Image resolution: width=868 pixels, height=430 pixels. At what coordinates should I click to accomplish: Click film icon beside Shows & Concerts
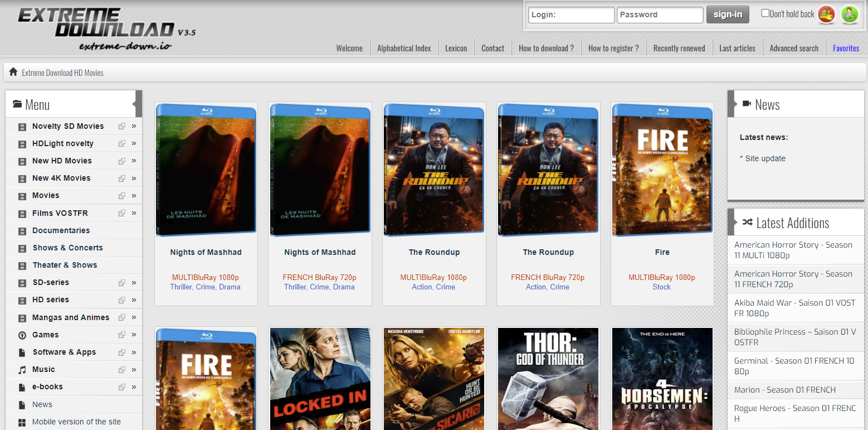coord(22,248)
